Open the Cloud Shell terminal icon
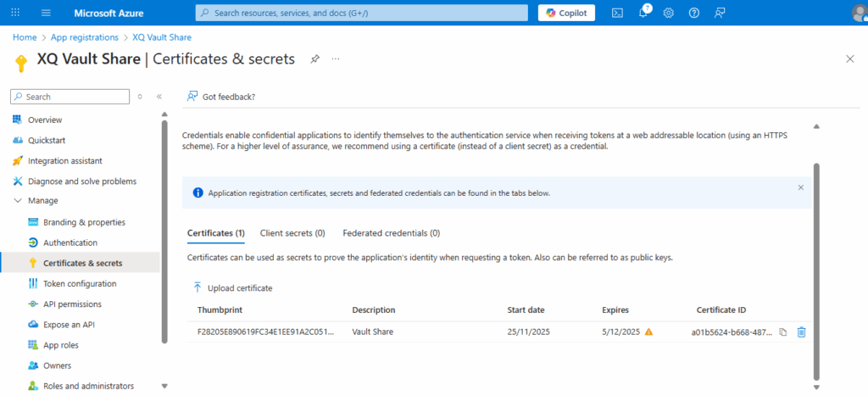Viewport: 868px width, 396px height. (618, 13)
